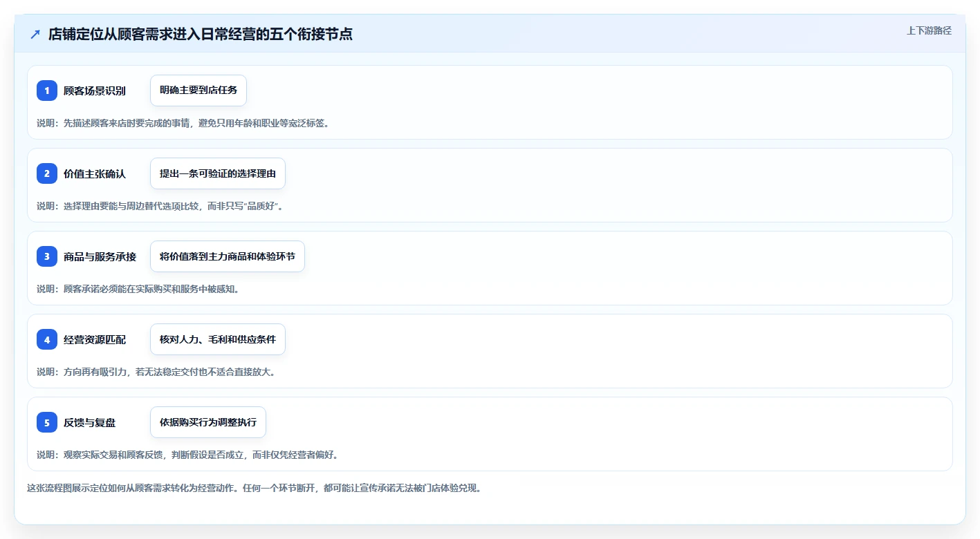Select the step 5 number badge
Image resolution: width=980 pixels, height=539 pixels.
pos(47,422)
